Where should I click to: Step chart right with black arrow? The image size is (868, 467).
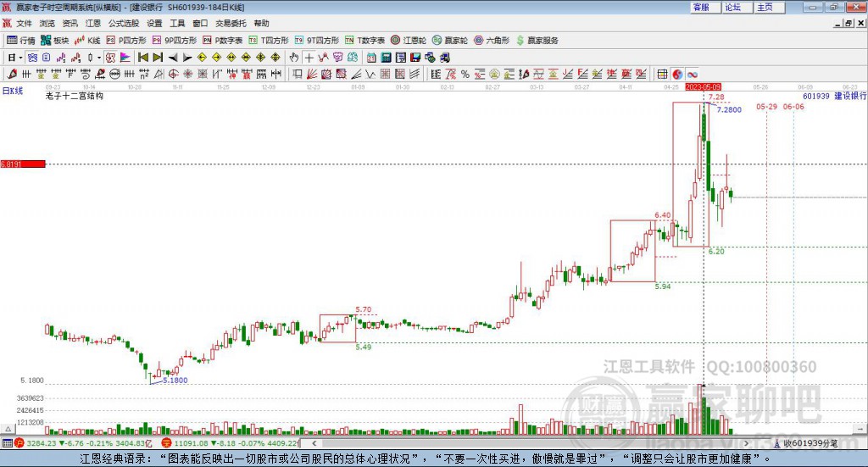click(187, 58)
